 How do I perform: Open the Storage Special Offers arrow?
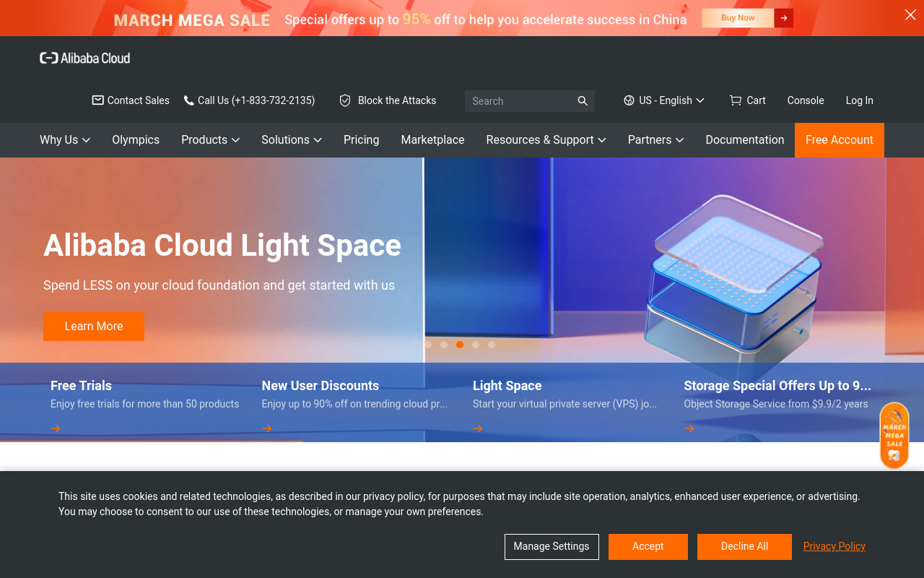[689, 428]
